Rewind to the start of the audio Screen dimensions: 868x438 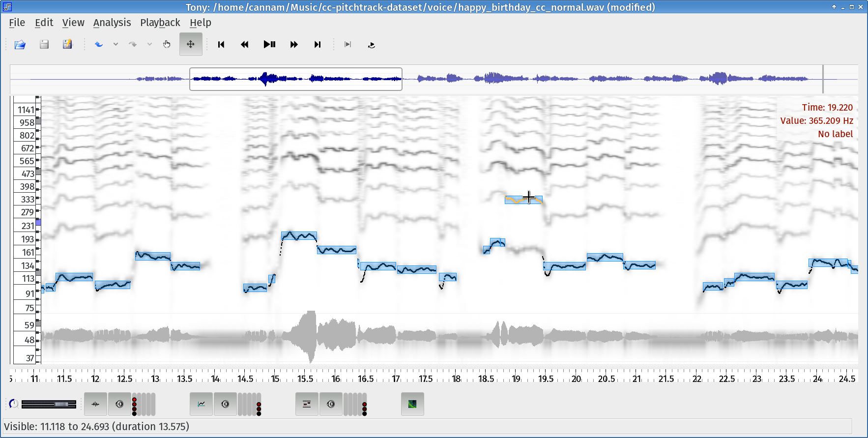pos(221,45)
